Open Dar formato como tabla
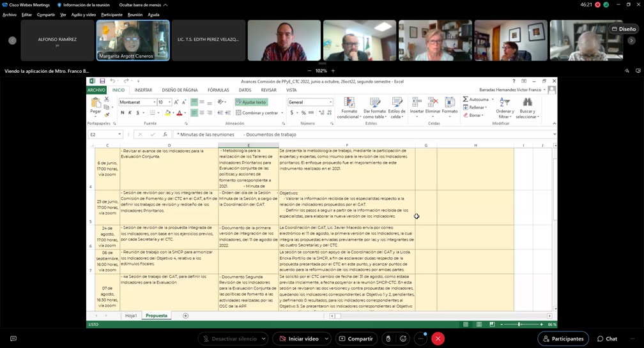644x348 pixels. click(x=374, y=108)
